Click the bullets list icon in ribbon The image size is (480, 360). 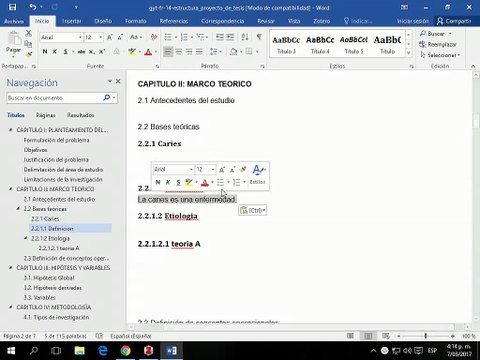pos(168,37)
